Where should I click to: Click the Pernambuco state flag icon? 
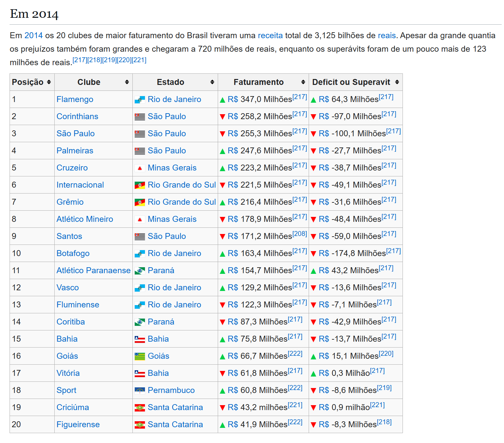coord(140,391)
